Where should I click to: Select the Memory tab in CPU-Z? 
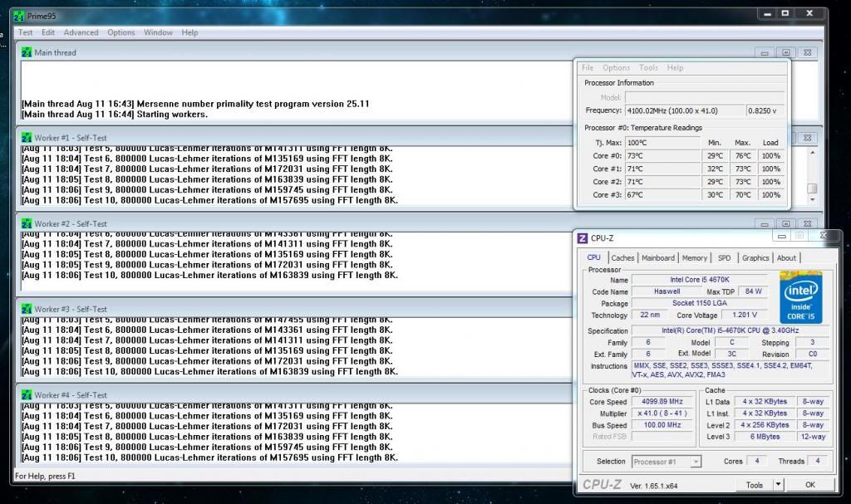(695, 258)
